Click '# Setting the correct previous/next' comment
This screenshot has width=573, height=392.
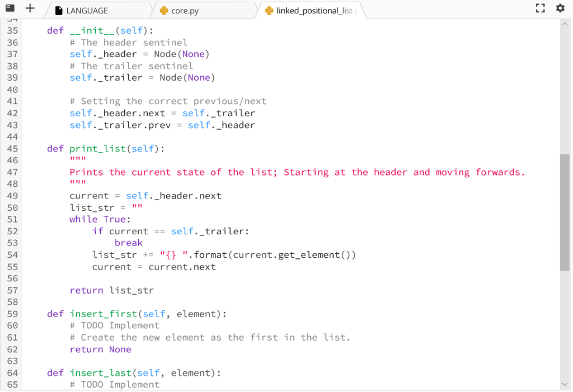click(x=168, y=101)
